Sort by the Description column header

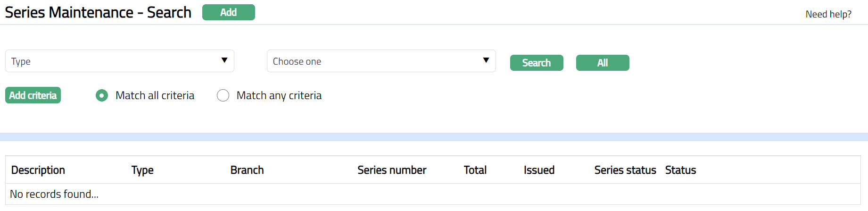tap(38, 170)
